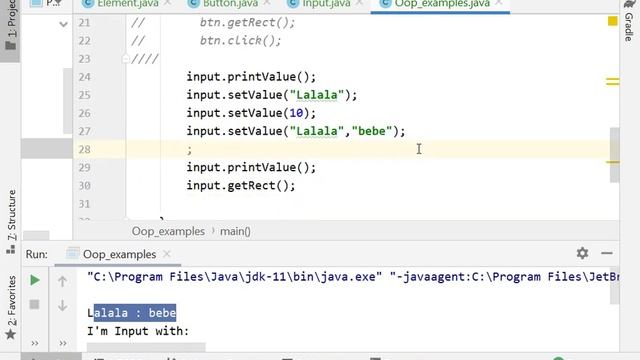Click the semicolon on line 28
Screen dimensions: 640x360
point(189,150)
